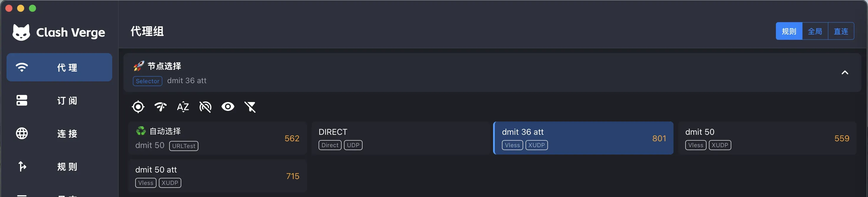Switch to 规则 rule mode

pyautogui.click(x=789, y=31)
